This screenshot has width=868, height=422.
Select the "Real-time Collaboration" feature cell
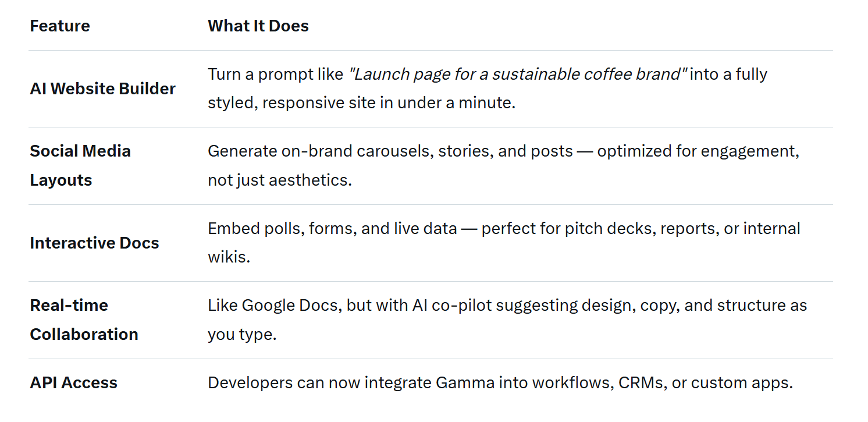coord(84,320)
